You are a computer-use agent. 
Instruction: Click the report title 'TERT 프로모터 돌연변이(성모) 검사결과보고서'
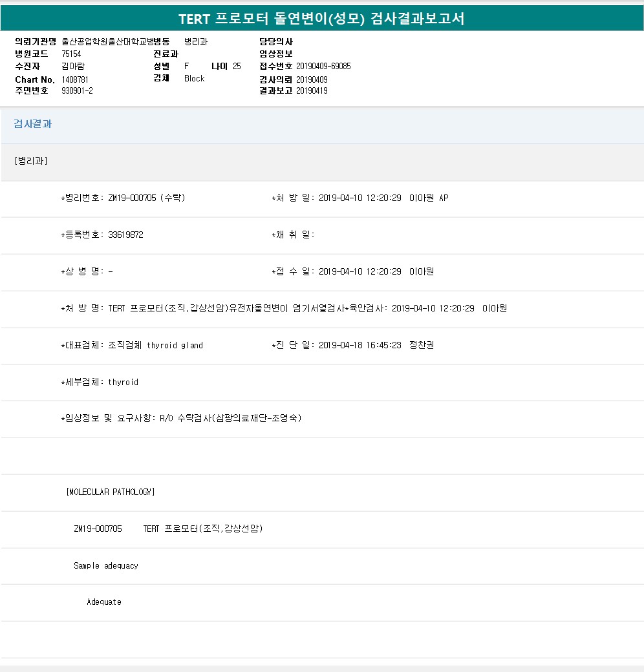[x=321, y=19]
